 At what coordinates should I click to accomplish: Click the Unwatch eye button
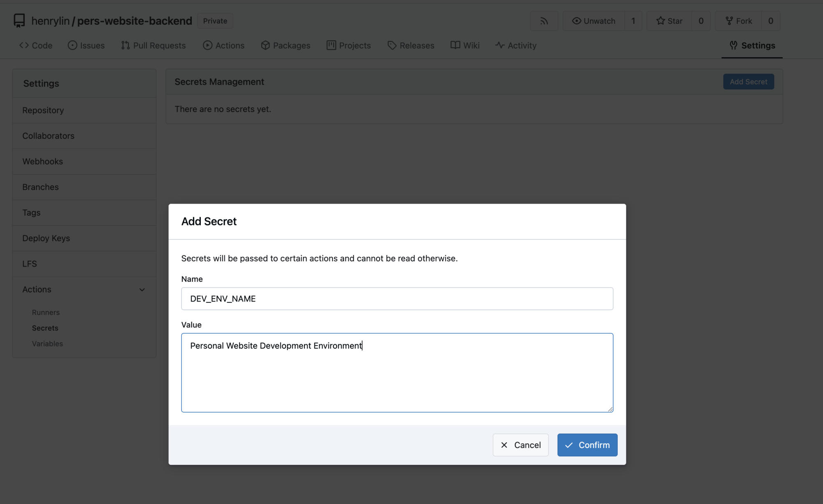point(593,21)
